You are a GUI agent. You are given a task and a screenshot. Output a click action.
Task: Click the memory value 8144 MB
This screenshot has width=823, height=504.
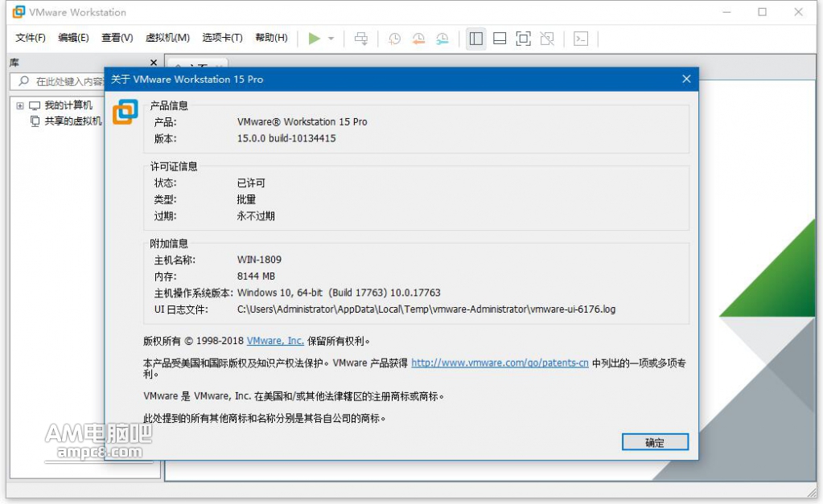click(256, 277)
